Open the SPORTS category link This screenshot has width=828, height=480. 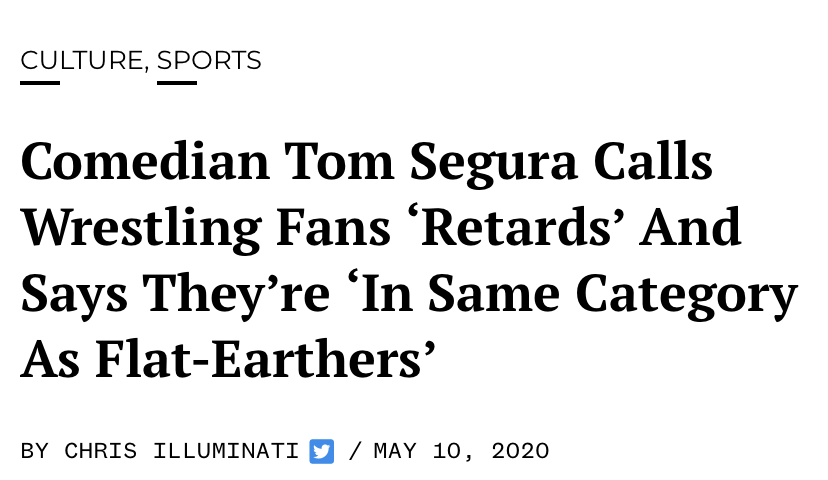[x=209, y=60]
